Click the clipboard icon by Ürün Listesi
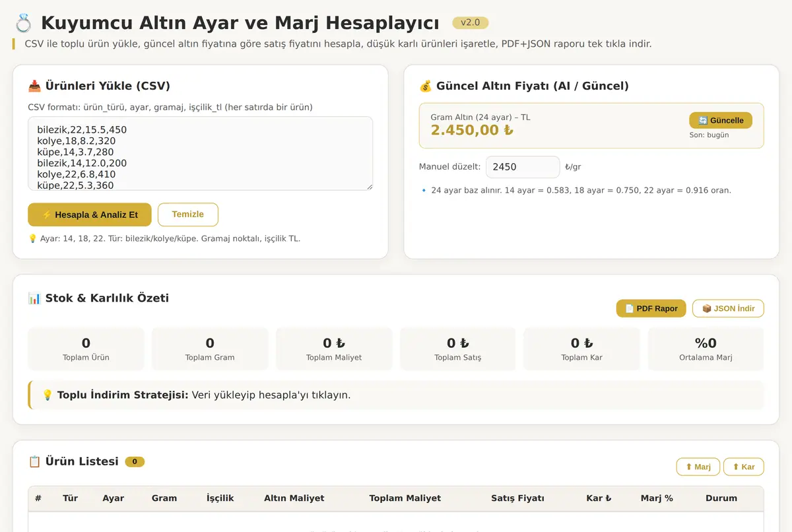792x532 pixels. [x=34, y=461]
